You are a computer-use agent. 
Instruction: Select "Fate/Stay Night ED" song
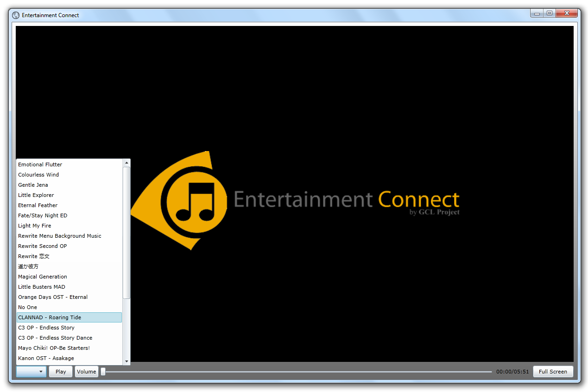[43, 215]
